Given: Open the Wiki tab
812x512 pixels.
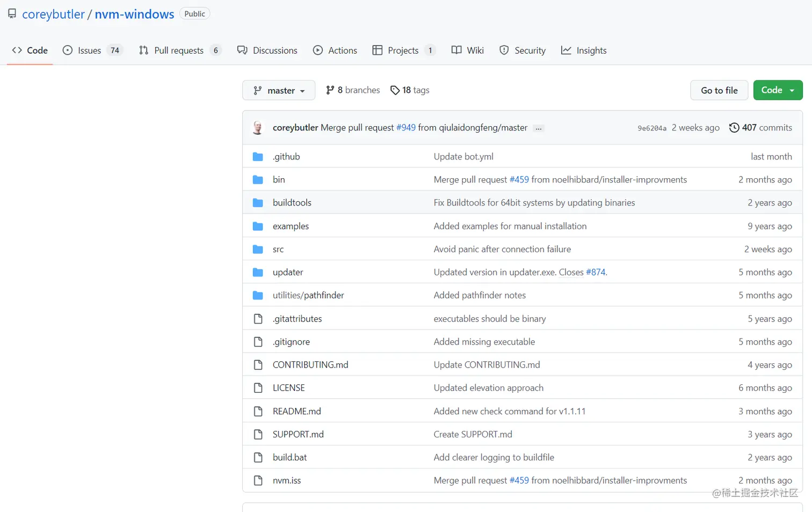Looking at the screenshot, I should (x=468, y=50).
